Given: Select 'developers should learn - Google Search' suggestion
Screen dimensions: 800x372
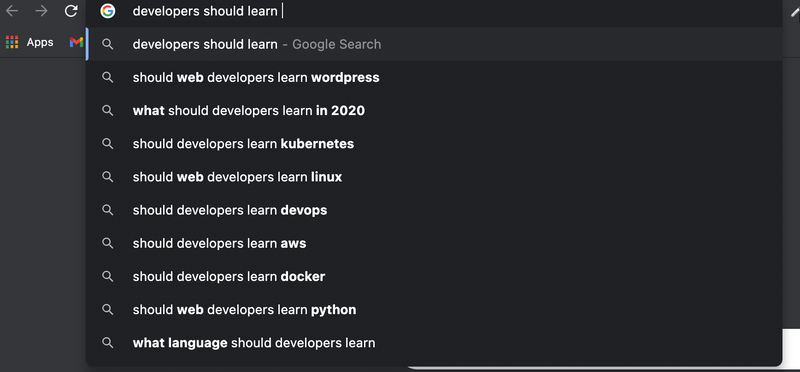Looking at the screenshot, I should click(x=434, y=44).
